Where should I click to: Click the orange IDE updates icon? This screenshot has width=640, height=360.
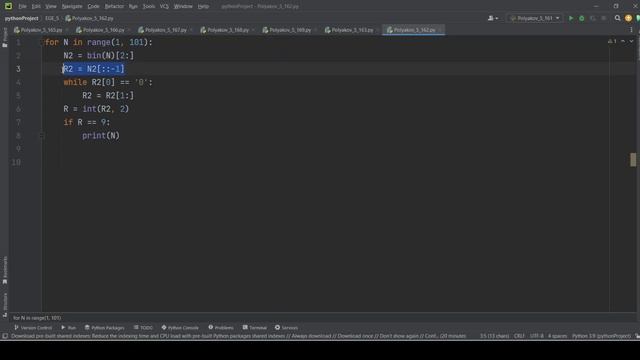pyautogui.click(x=629, y=18)
